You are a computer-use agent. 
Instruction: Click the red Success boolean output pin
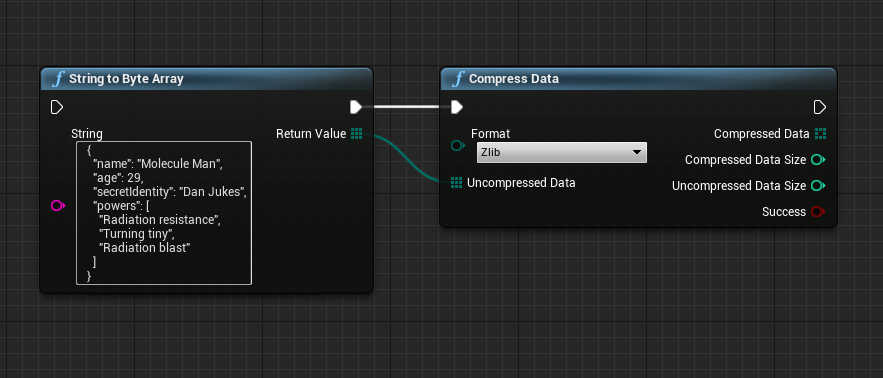(x=818, y=212)
